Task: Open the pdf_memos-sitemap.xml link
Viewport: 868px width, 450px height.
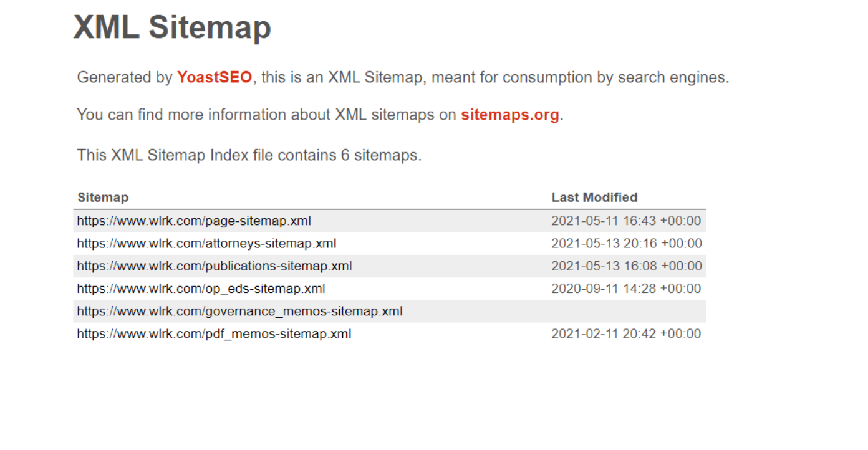Action: tap(214, 334)
